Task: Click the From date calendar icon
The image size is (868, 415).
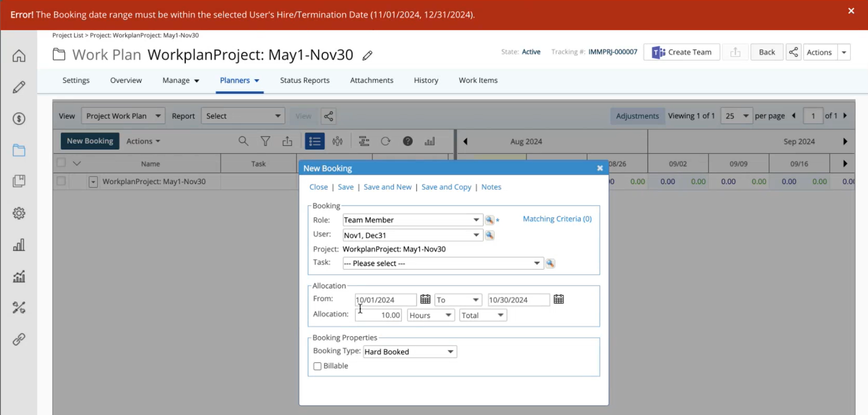Action: 425,299
